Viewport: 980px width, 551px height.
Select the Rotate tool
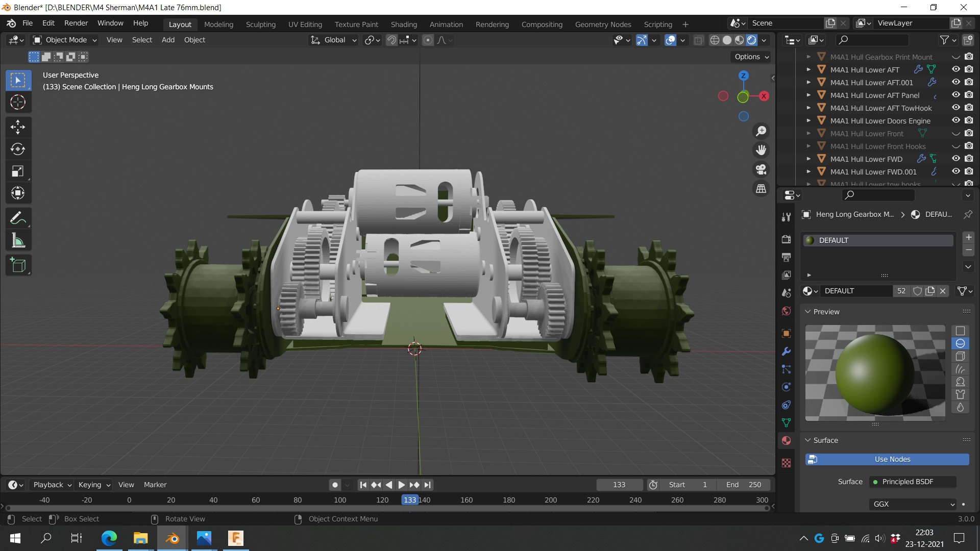point(18,149)
